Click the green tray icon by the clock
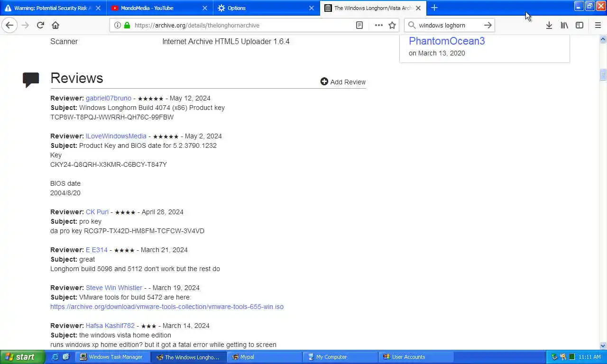 (x=572, y=357)
